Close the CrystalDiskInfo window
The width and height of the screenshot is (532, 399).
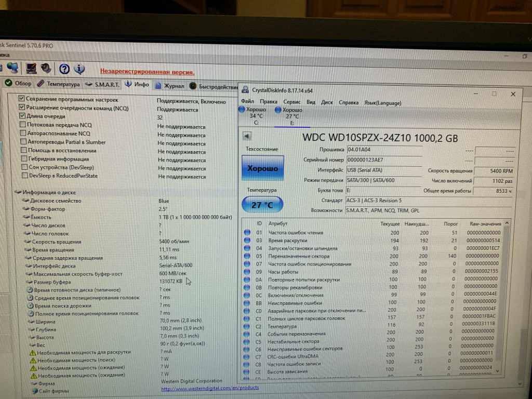[513, 94]
